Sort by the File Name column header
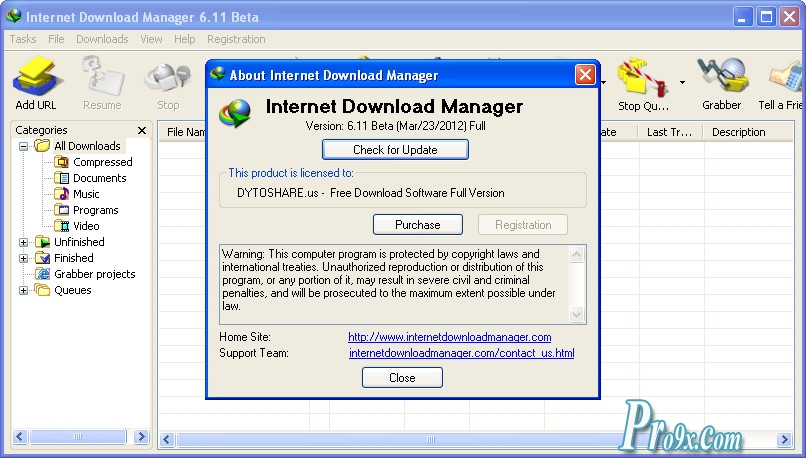 (x=184, y=132)
